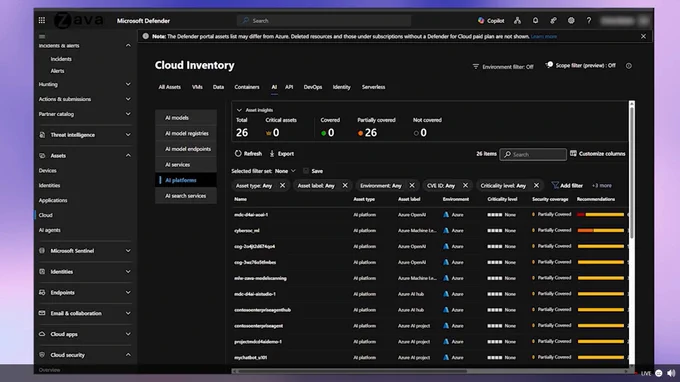
Task: Expand the Partner catalog section
Action: (128, 114)
